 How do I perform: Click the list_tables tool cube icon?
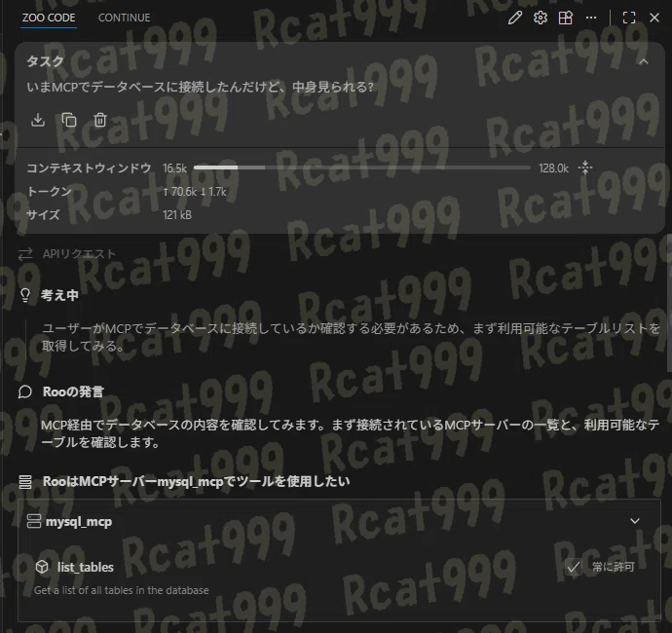(x=42, y=567)
